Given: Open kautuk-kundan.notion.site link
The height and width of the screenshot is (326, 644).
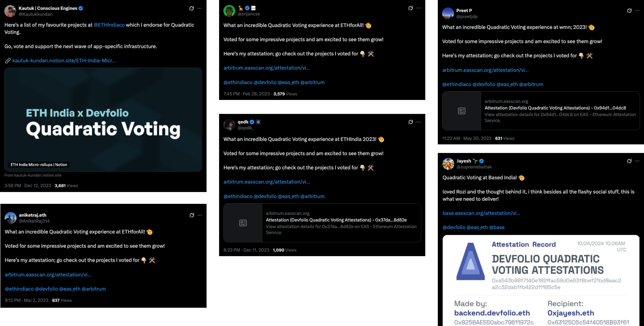Looking at the screenshot, I should pos(64,61).
